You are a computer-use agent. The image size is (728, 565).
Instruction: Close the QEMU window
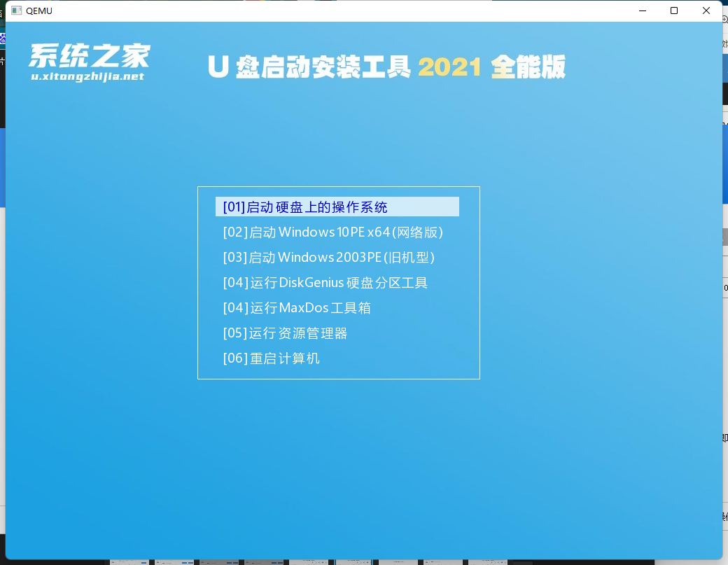pyautogui.click(x=706, y=11)
